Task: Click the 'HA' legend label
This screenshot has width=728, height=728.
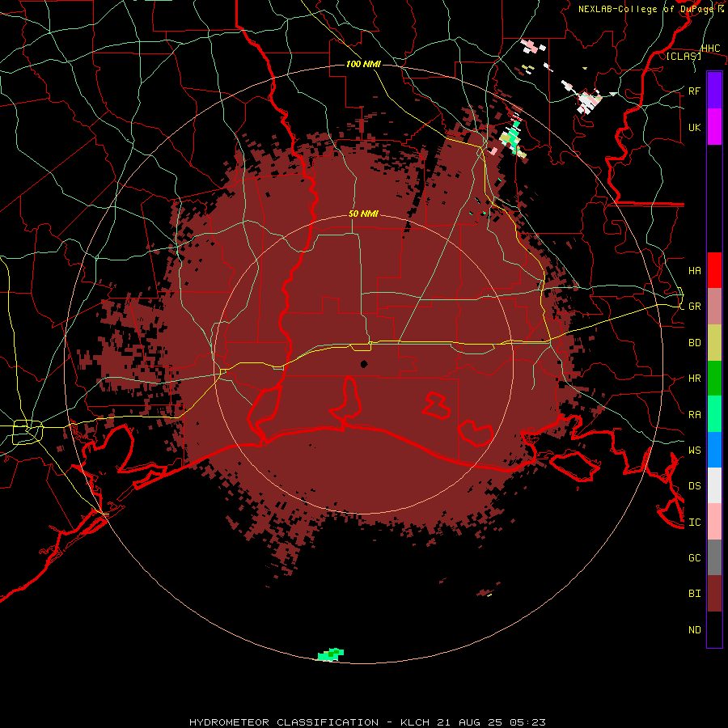Action: point(694,270)
